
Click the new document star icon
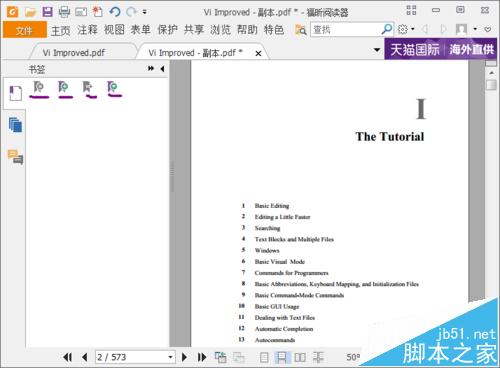click(98, 12)
